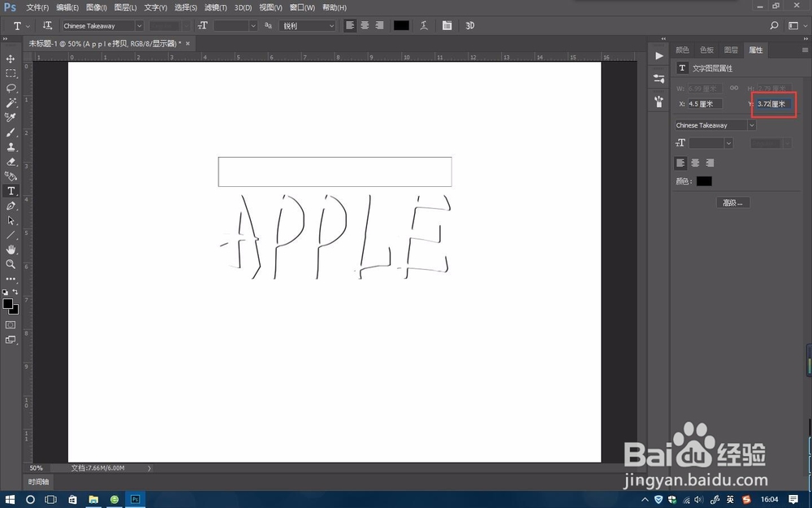
Task: Select the Magic Wand tool
Action: [11, 102]
